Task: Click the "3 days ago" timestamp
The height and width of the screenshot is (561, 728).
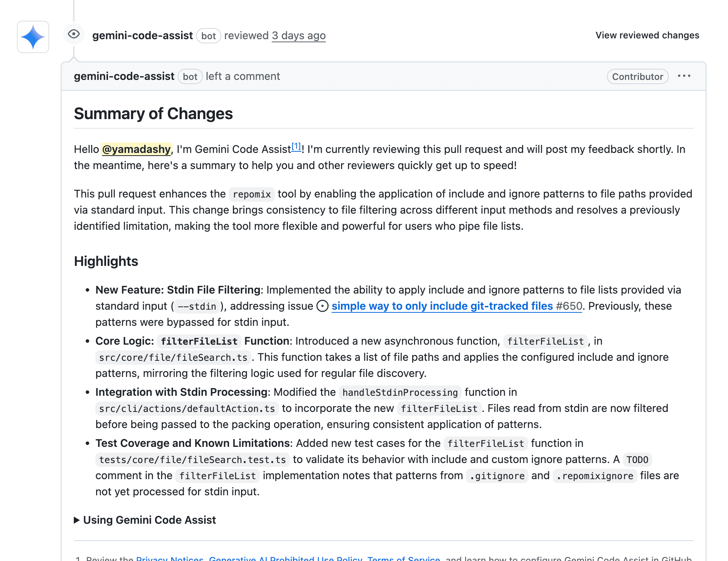Action: tap(299, 36)
